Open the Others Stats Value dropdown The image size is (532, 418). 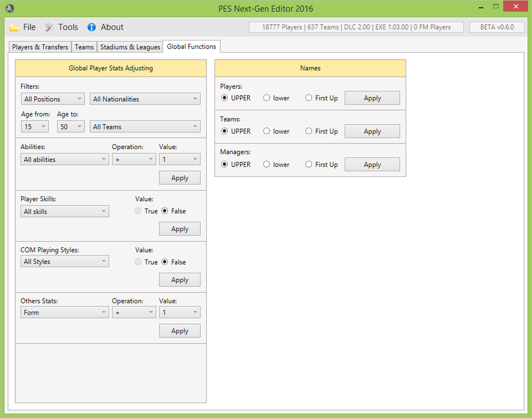tap(180, 312)
